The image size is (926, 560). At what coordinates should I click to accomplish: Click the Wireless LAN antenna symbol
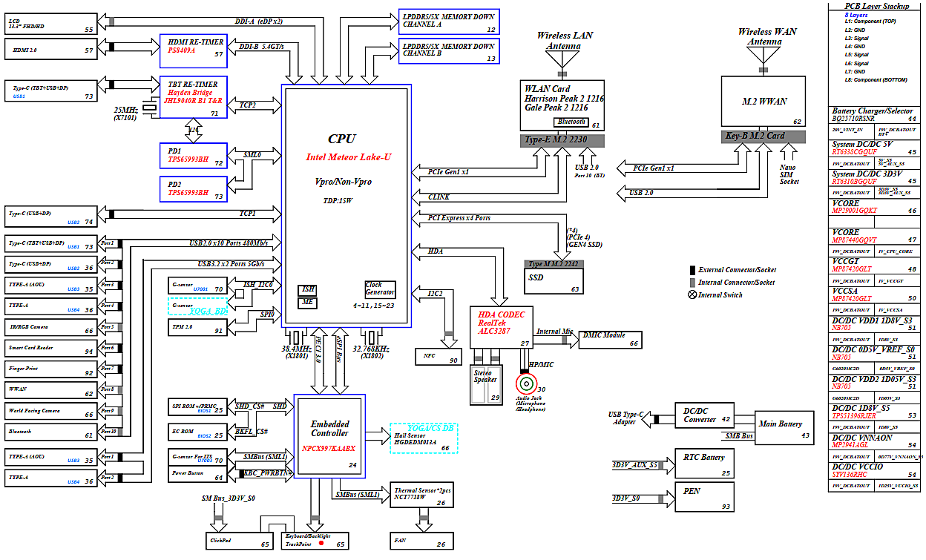563,61
